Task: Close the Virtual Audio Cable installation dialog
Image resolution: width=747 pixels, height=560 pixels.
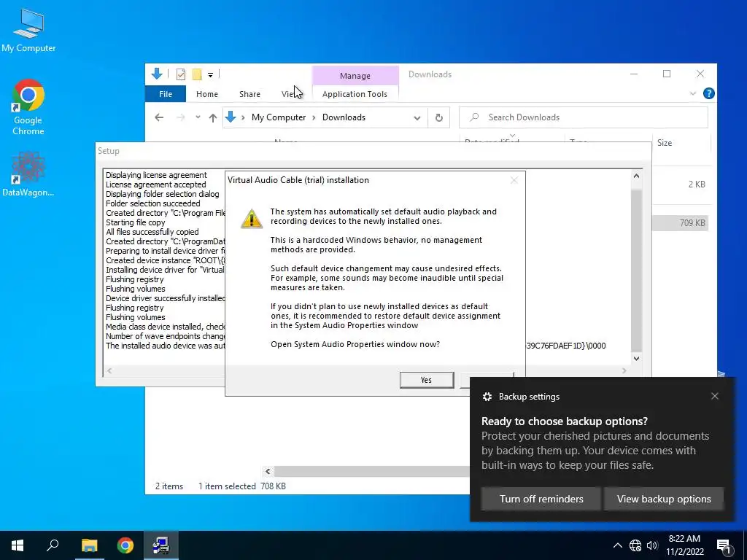Action: 514,180
